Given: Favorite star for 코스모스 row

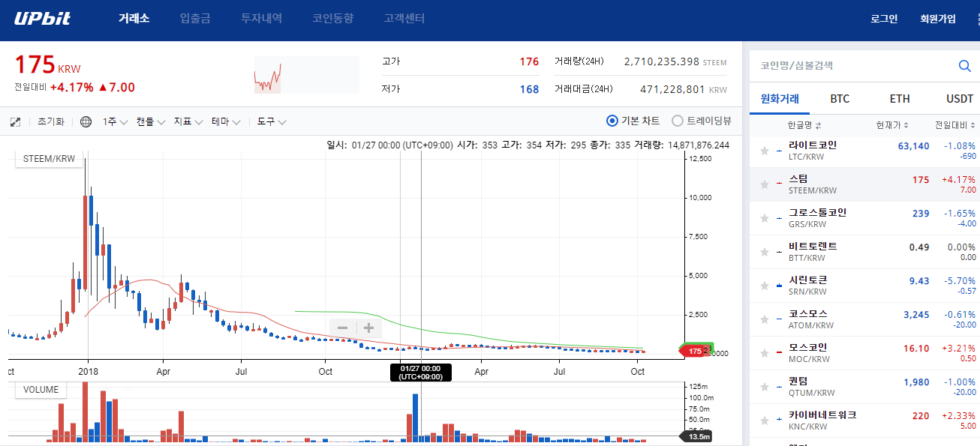Looking at the screenshot, I should (765, 319).
